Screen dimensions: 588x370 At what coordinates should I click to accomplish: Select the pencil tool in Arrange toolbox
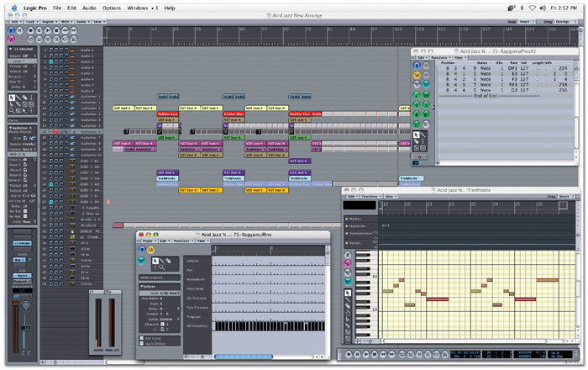[x=18, y=98]
